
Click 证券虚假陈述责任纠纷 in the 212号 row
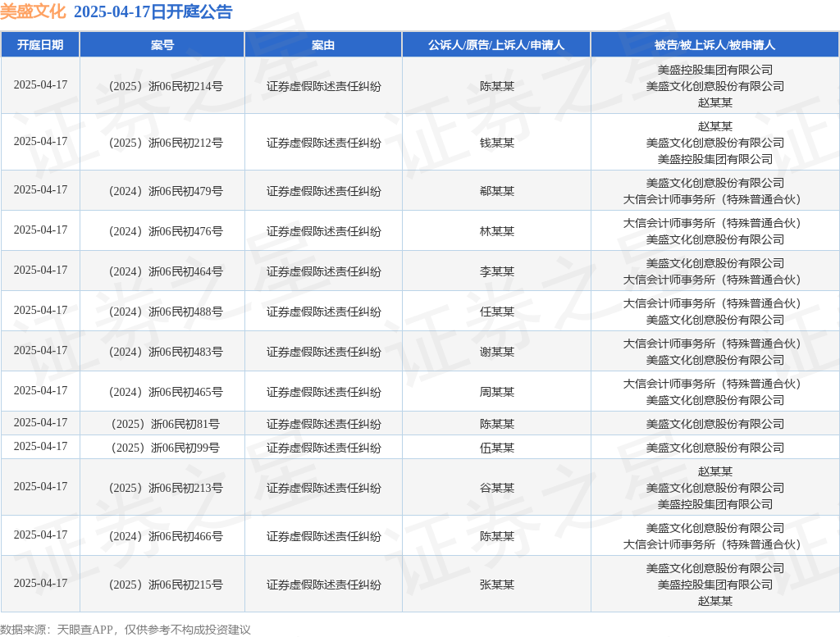pyautogui.click(x=323, y=143)
